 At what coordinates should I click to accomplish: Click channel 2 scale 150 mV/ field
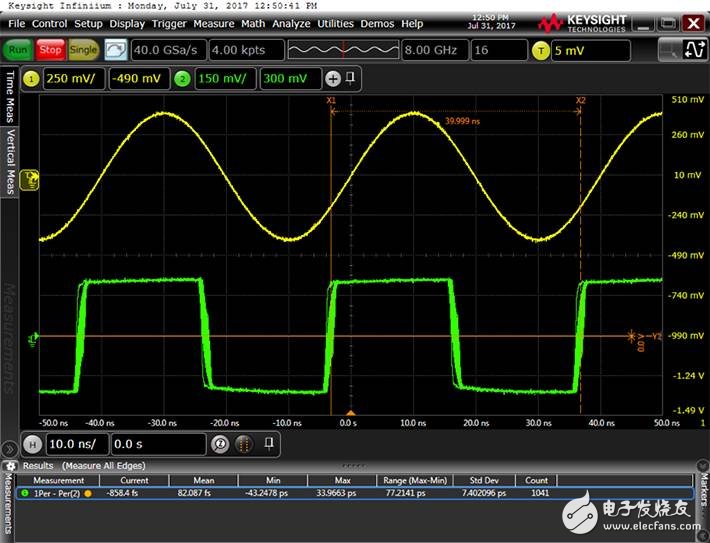tap(225, 79)
